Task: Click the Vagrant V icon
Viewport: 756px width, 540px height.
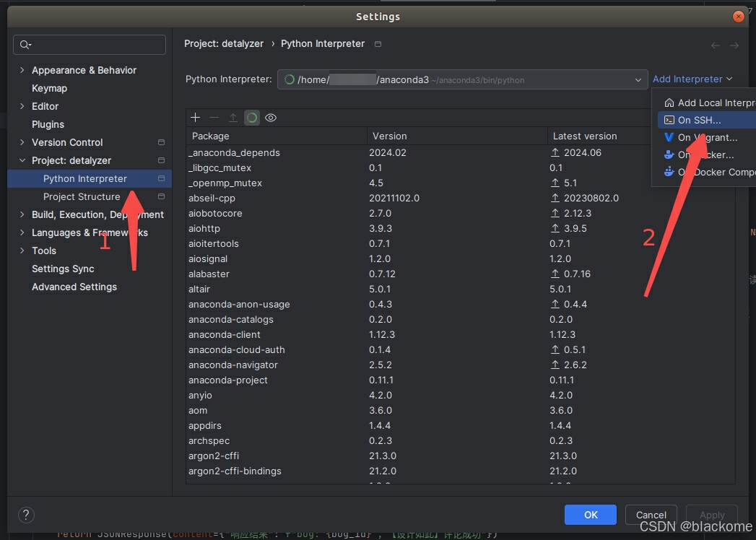Action: [669, 137]
